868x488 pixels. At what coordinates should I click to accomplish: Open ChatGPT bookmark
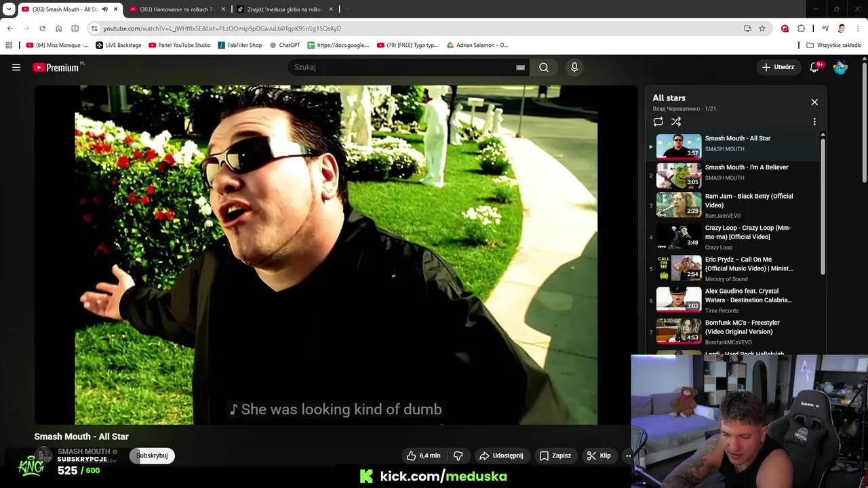tap(285, 45)
